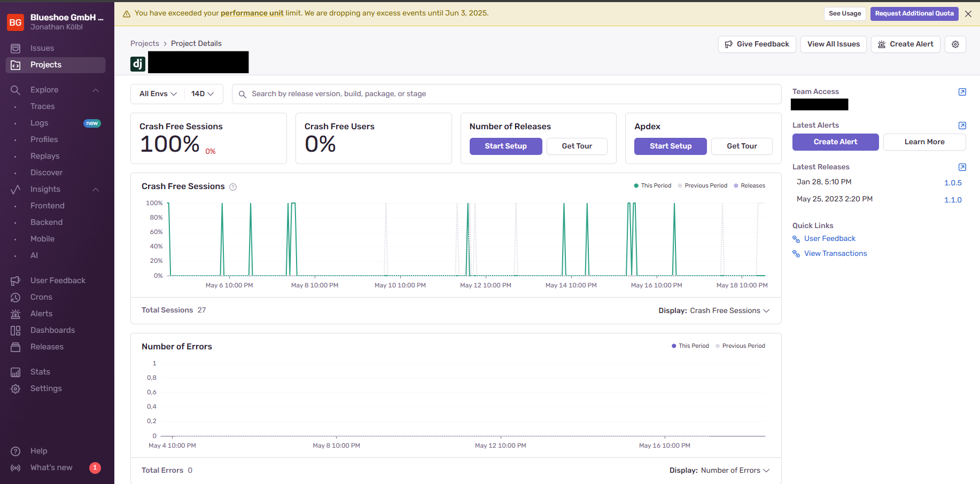Click Request Additional Quota button
This screenshot has height=484, width=980.
tap(914, 13)
